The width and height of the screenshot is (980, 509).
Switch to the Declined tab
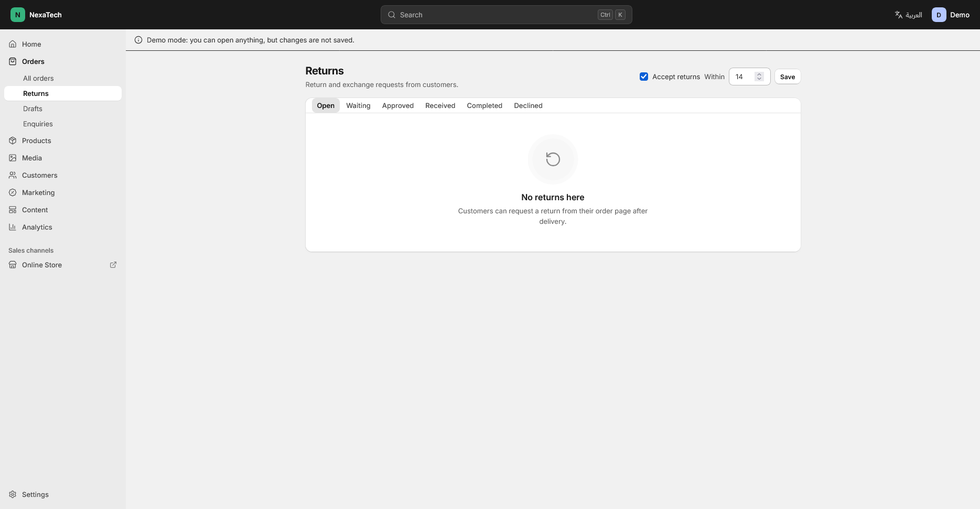[x=528, y=105]
